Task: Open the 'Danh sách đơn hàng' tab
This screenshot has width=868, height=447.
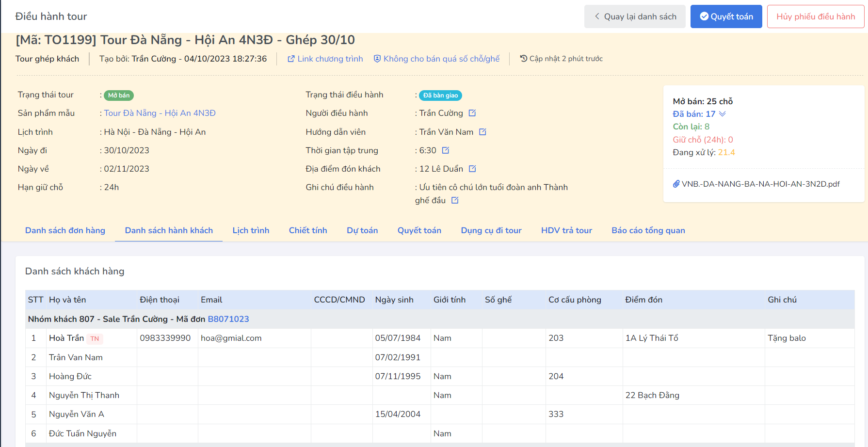Action: pyautogui.click(x=65, y=230)
